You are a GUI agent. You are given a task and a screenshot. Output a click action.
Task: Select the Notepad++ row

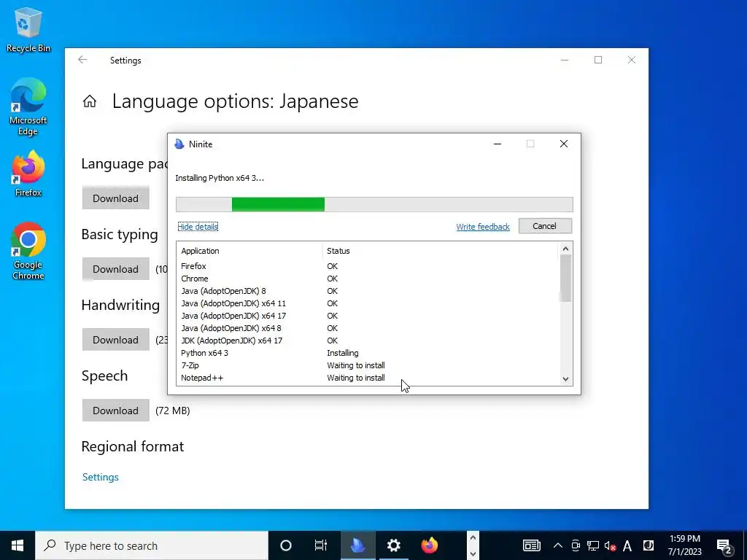click(x=368, y=378)
